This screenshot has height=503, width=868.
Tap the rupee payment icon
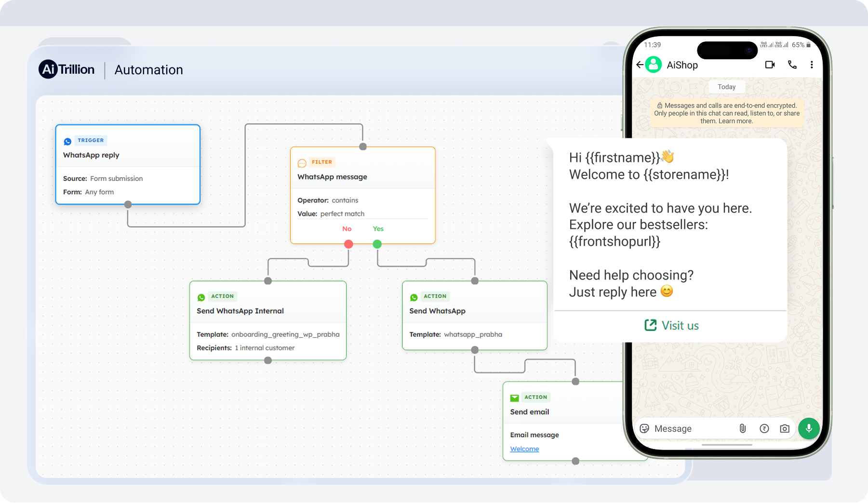764,428
